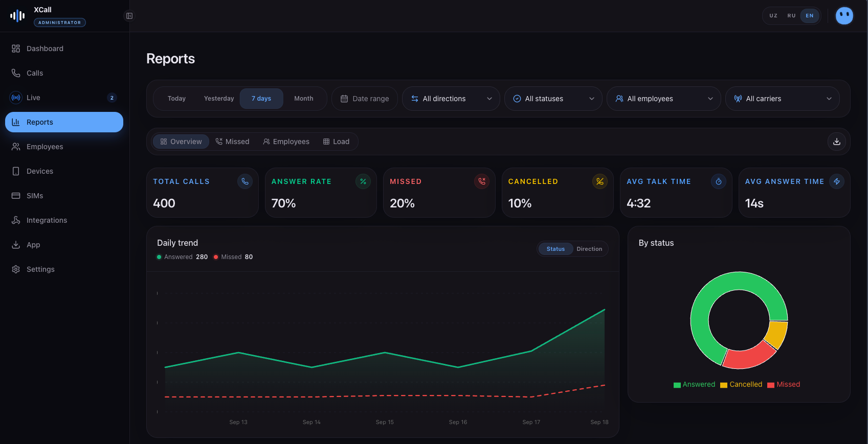
Task: Open the Load report tab
Action: tap(337, 142)
